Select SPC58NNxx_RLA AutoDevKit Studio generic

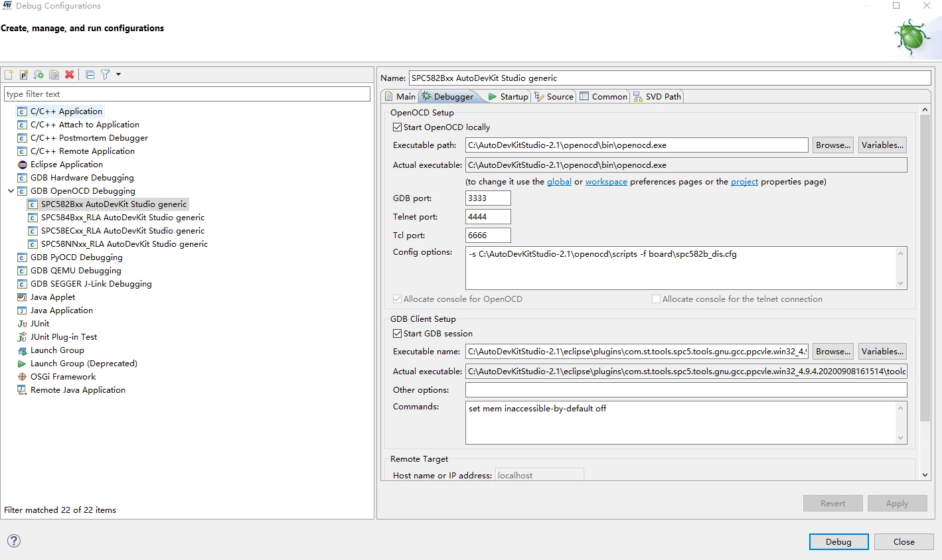(124, 244)
